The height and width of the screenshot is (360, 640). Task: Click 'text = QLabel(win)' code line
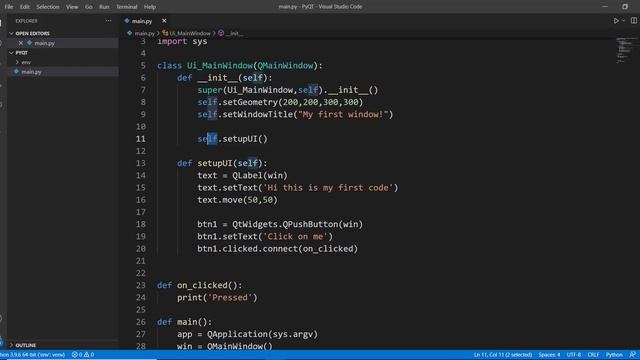242,176
